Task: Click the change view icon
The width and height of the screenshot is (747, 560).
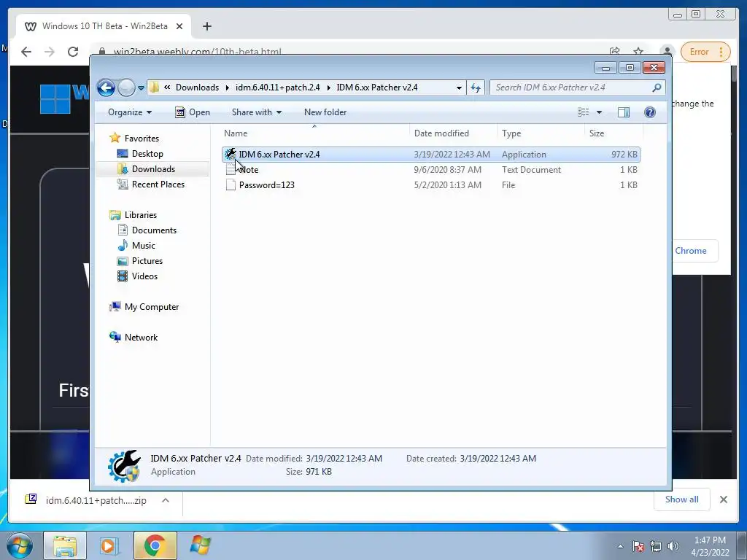Action: [583, 112]
